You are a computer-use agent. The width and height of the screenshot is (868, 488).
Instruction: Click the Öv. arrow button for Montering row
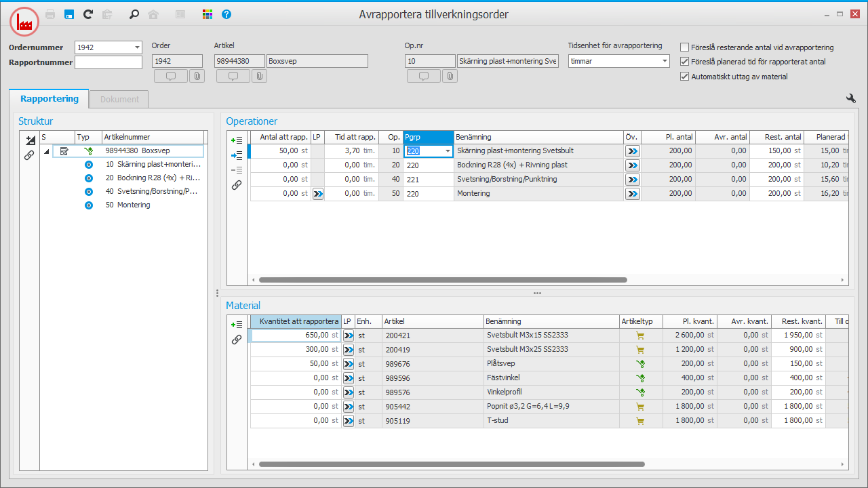[633, 194]
